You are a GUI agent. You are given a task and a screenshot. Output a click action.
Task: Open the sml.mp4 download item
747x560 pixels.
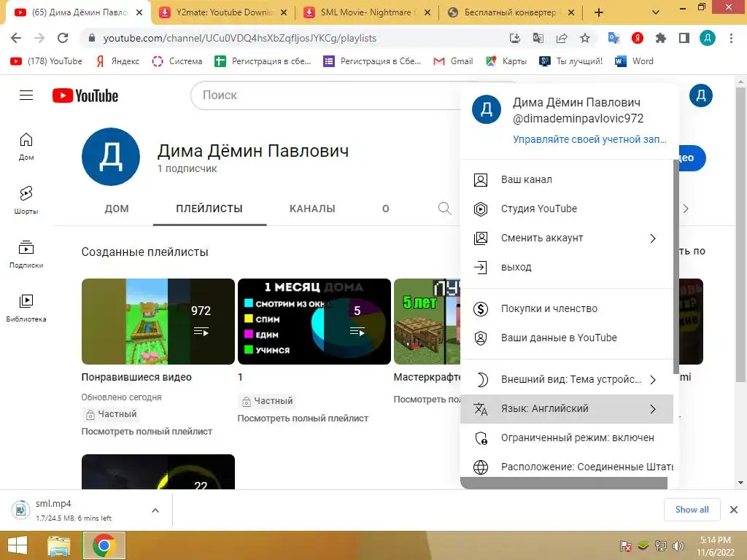(x=74, y=510)
